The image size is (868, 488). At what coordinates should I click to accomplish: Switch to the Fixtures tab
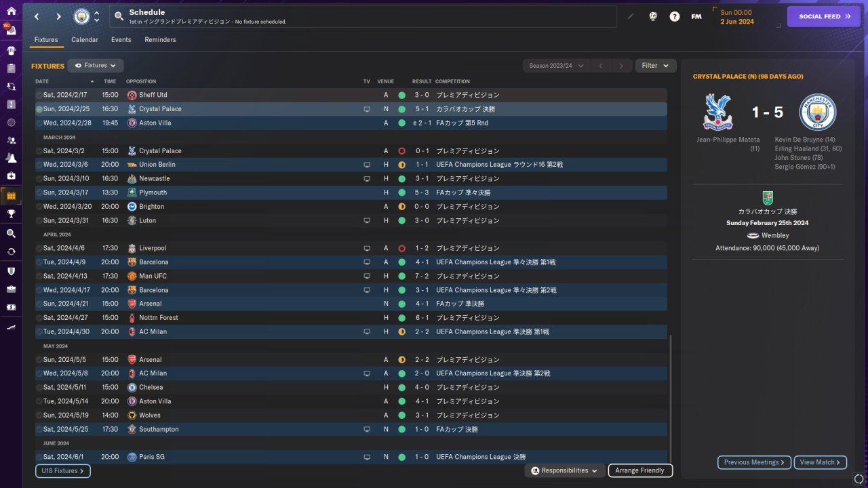coord(46,40)
